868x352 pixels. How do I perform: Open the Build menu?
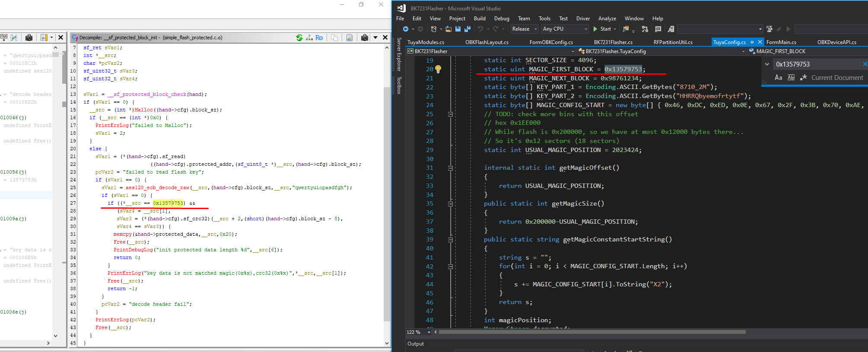click(480, 19)
